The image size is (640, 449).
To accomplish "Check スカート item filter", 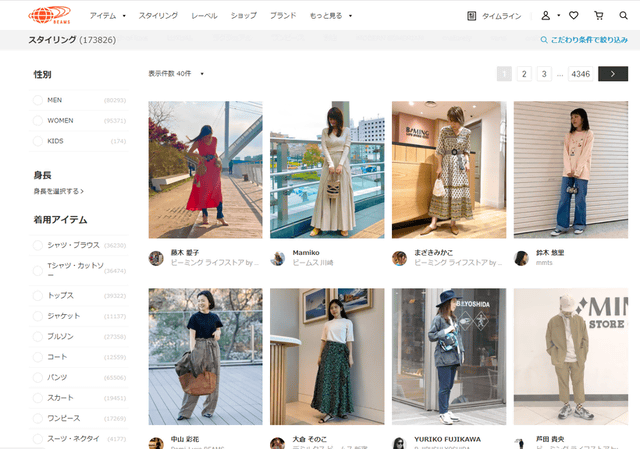I will click(x=38, y=398).
